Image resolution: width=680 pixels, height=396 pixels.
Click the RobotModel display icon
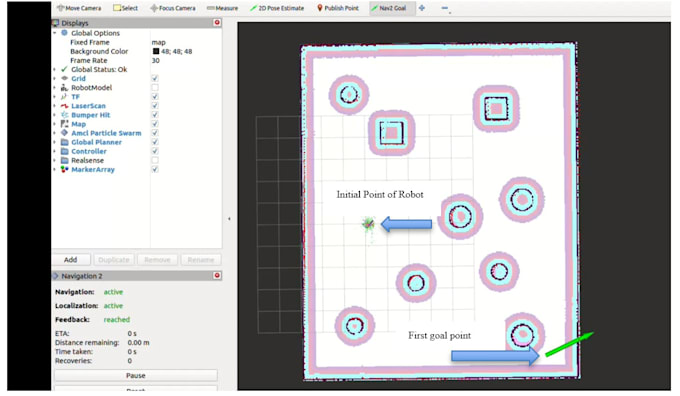tap(65, 88)
